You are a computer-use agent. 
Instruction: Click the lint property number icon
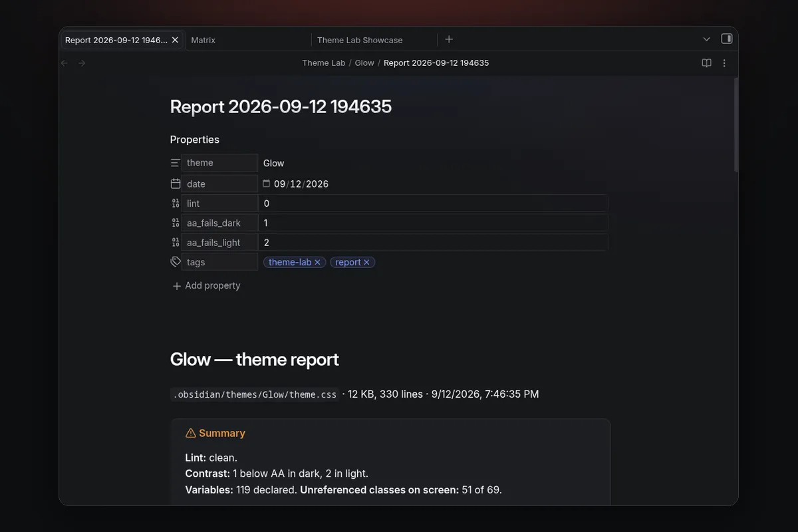176,203
